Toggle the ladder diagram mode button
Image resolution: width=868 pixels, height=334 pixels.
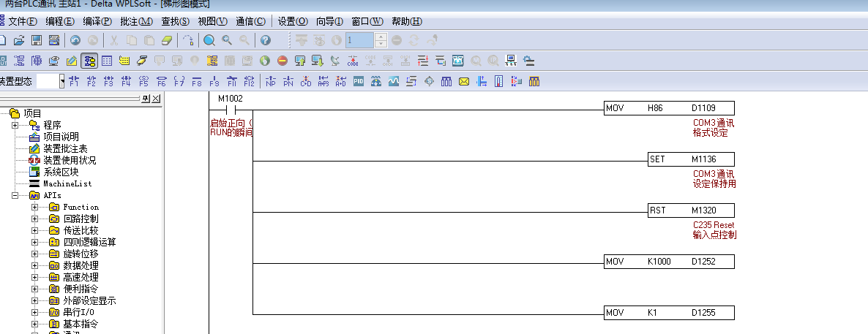pos(90,61)
